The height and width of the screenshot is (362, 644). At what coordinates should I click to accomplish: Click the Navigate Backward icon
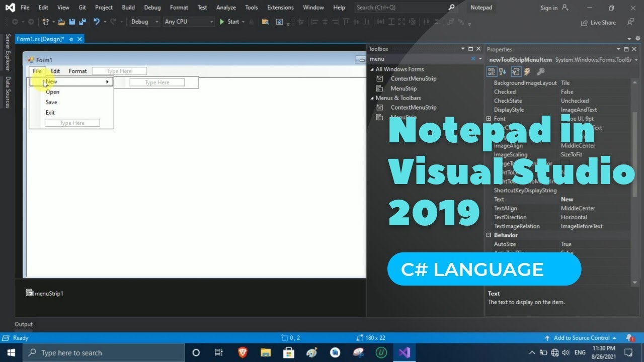[15, 22]
